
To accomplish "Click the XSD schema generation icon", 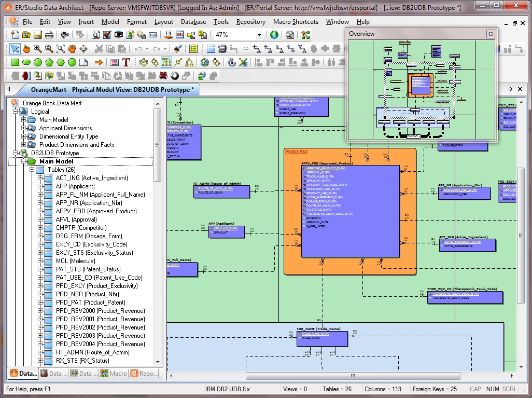I will pos(152,35).
